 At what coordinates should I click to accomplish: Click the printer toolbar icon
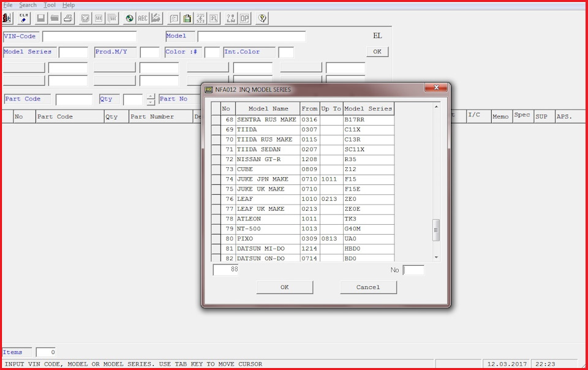point(68,18)
